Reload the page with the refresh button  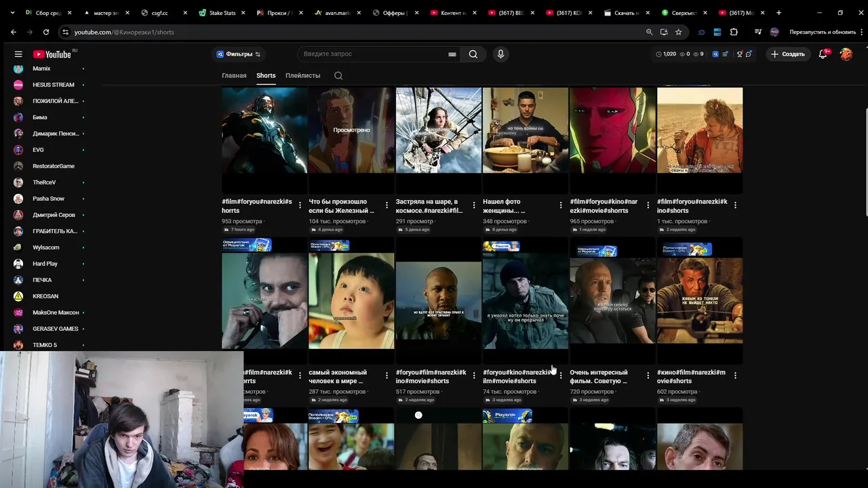(x=45, y=32)
